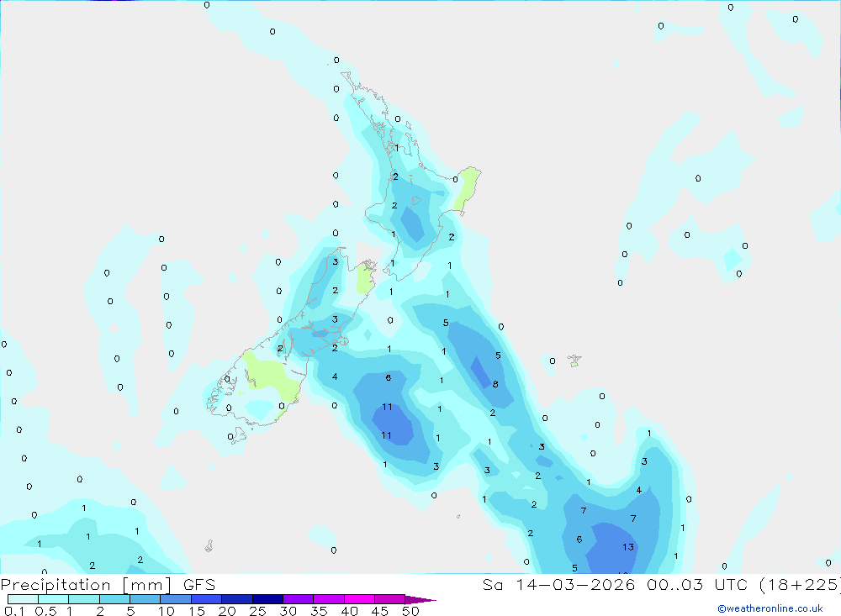
Task: Click the '13' precipitation value on map
Action: pyautogui.click(x=628, y=547)
